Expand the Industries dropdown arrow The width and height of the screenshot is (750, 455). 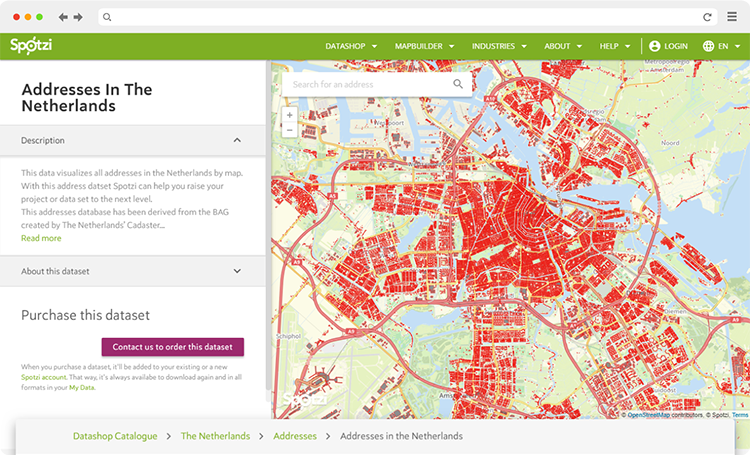point(524,46)
